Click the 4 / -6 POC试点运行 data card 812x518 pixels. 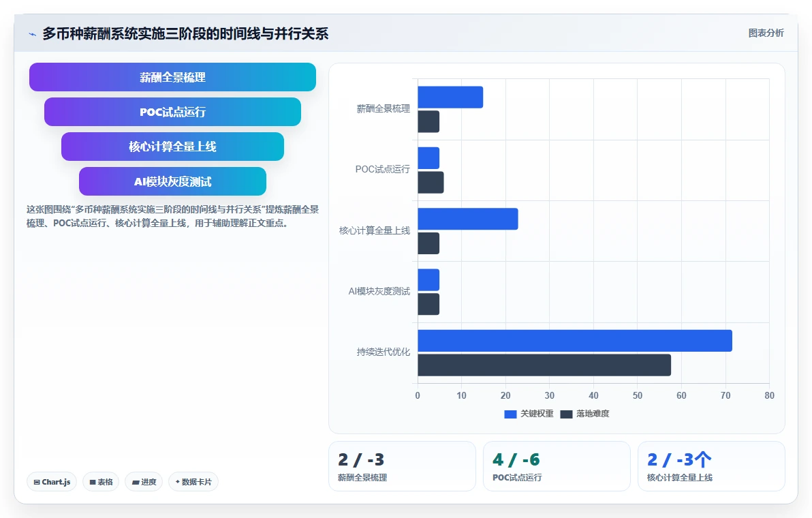556,466
